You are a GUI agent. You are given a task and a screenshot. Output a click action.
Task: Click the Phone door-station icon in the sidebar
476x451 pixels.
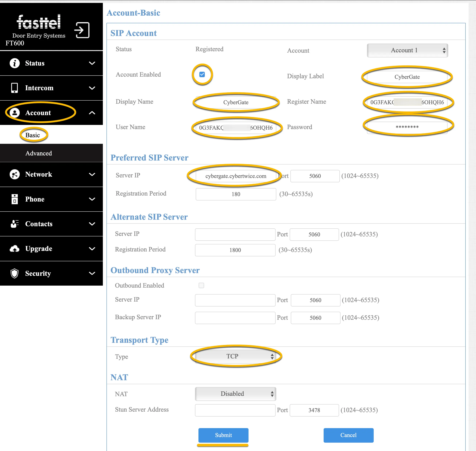click(15, 199)
